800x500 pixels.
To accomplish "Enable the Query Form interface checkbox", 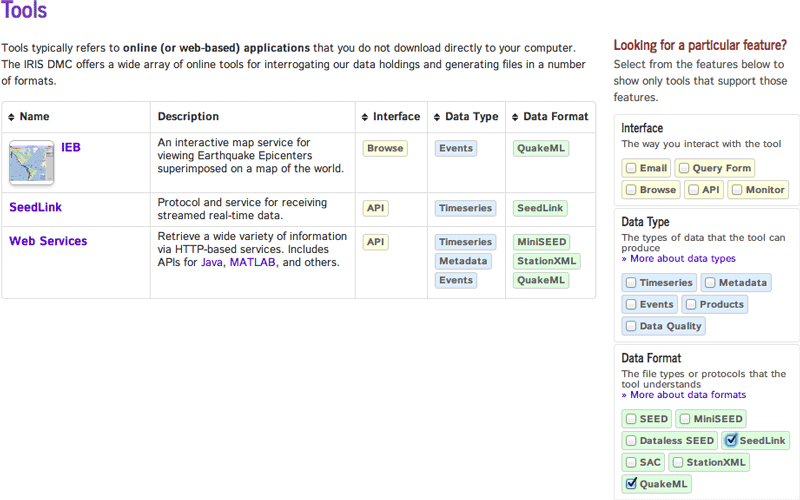I will coord(684,168).
